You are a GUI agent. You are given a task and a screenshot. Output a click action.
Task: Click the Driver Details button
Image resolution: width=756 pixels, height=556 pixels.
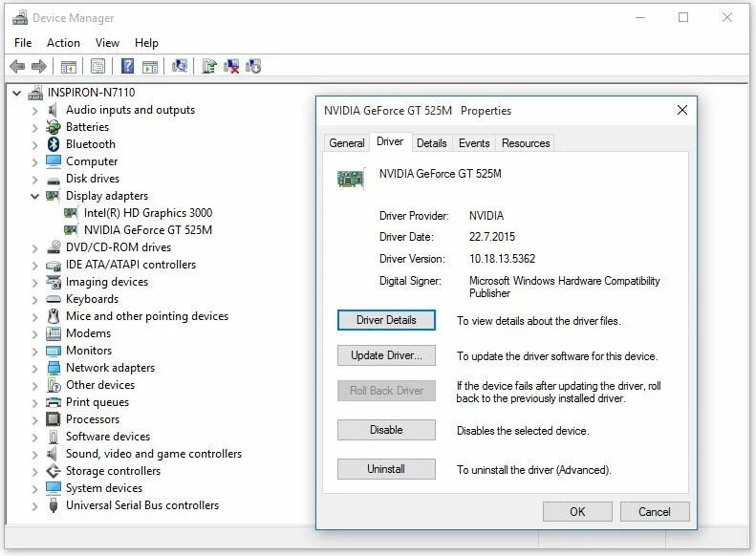point(386,320)
